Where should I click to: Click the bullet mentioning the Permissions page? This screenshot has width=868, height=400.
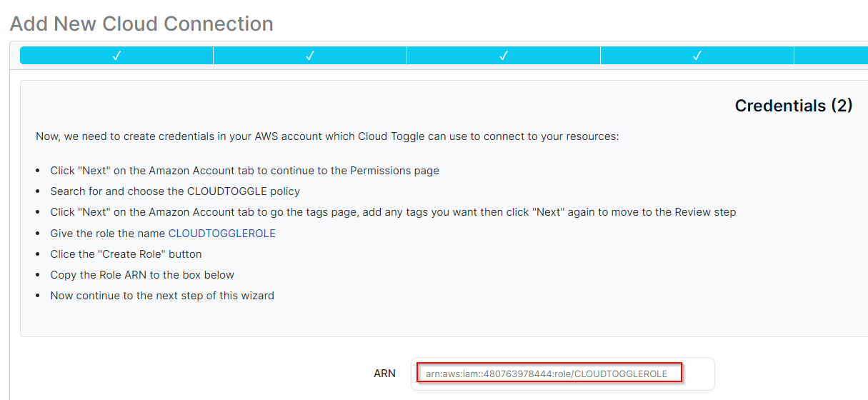click(x=244, y=171)
